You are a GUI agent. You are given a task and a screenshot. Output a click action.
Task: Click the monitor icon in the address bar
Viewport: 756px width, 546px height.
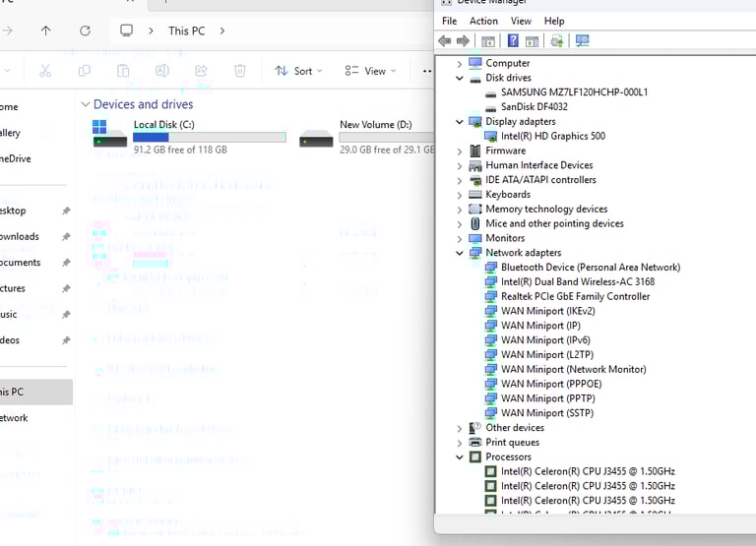pyautogui.click(x=126, y=30)
